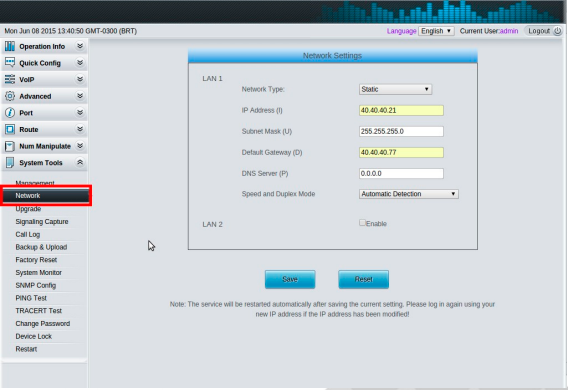Open the Call Log page
The width and height of the screenshot is (568, 390).
click(28, 234)
